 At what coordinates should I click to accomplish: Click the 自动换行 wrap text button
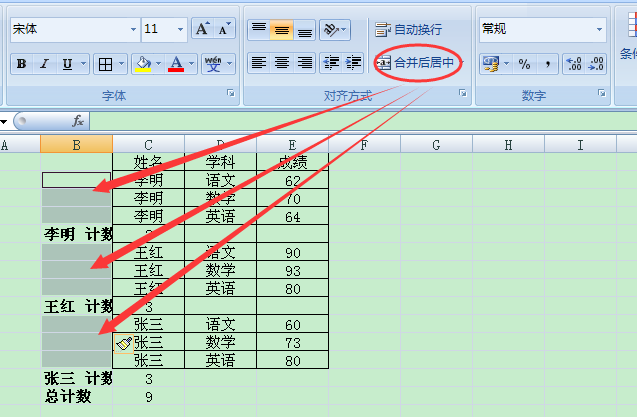(x=408, y=30)
